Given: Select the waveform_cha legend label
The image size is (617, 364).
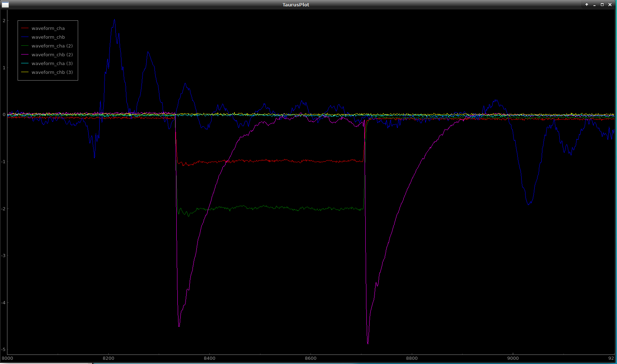Looking at the screenshot, I should point(48,28).
